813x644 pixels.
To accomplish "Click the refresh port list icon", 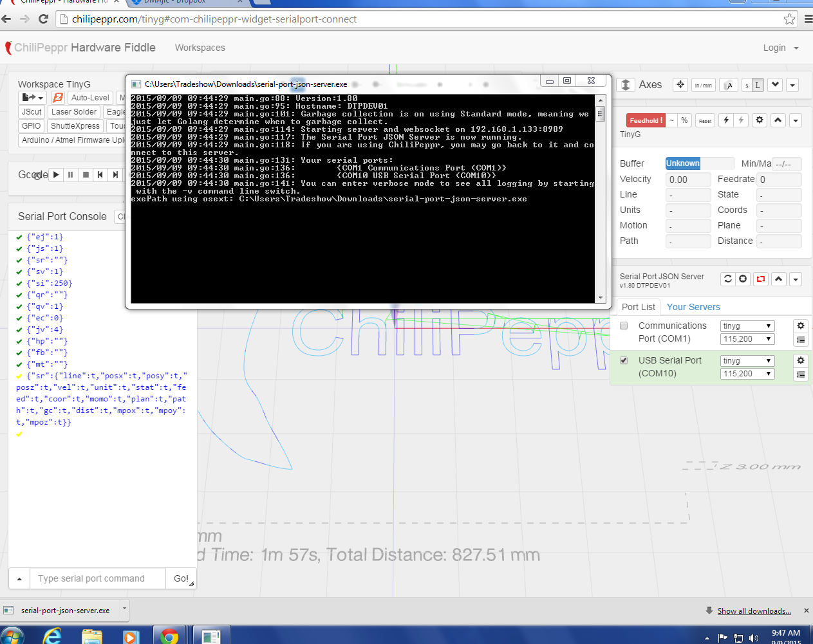I will pos(728,279).
